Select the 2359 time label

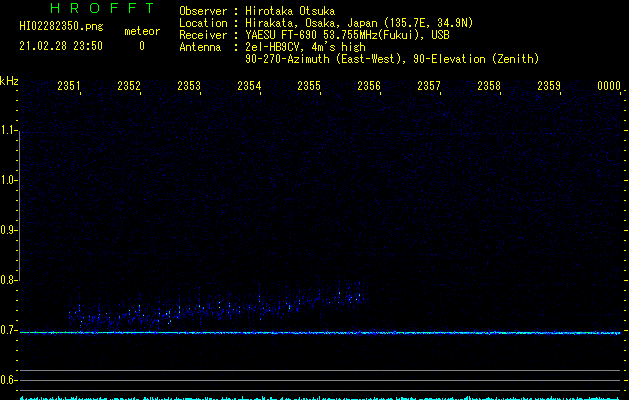coord(549,85)
